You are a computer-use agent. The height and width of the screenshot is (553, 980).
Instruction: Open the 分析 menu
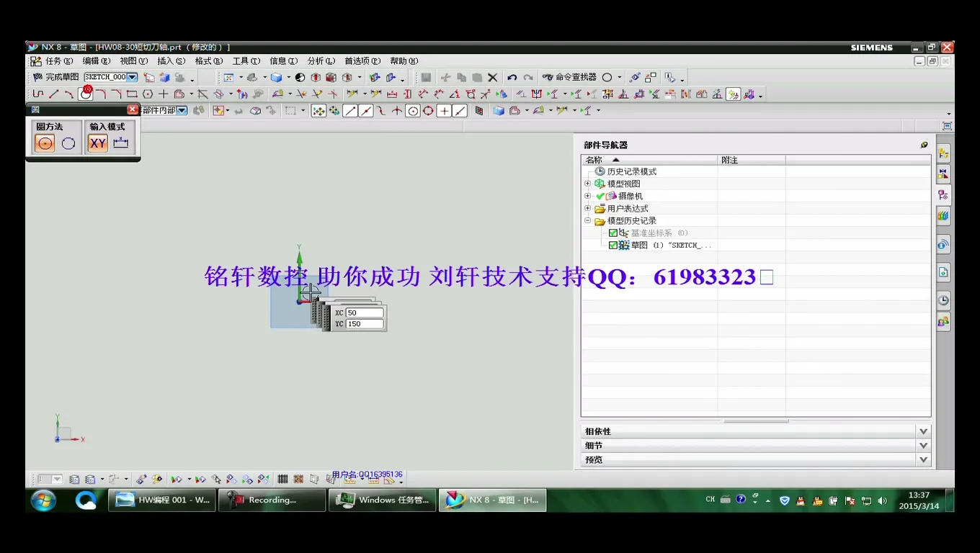[319, 60]
